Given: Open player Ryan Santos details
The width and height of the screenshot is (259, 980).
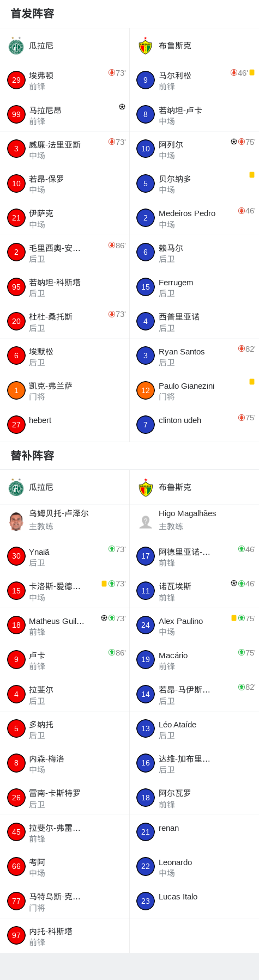Looking at the screenshot, I should pos(194,356).
